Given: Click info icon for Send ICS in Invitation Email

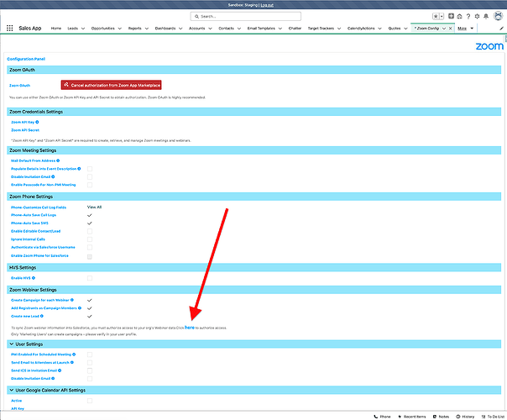Looking at the screenshot, I should tap(60, 370).
